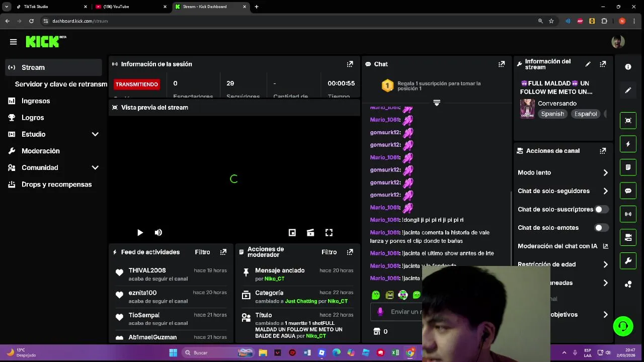Screen dimensions: 644x362
Task: Enter fullscreen on stream preview
Action: [x=329, y=232]
